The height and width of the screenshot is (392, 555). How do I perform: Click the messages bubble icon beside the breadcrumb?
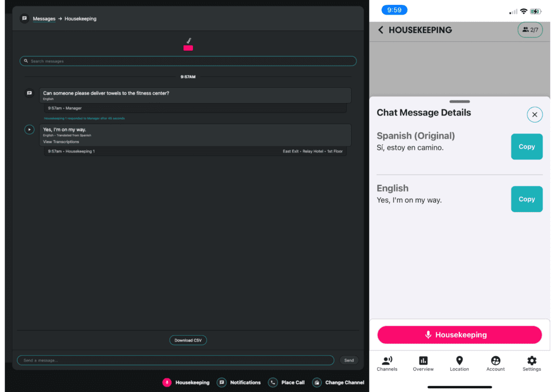(24, 18)
